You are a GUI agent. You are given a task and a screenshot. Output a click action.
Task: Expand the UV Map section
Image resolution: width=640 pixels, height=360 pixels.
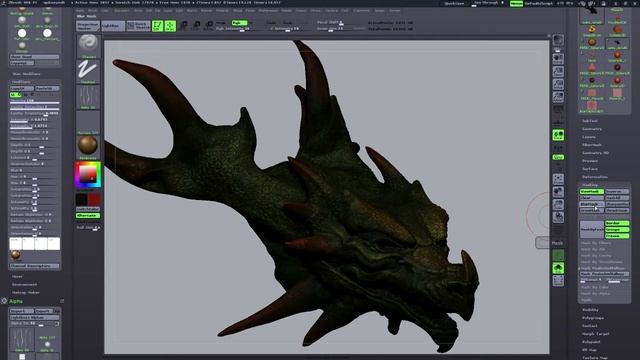(x=589, y=350)
